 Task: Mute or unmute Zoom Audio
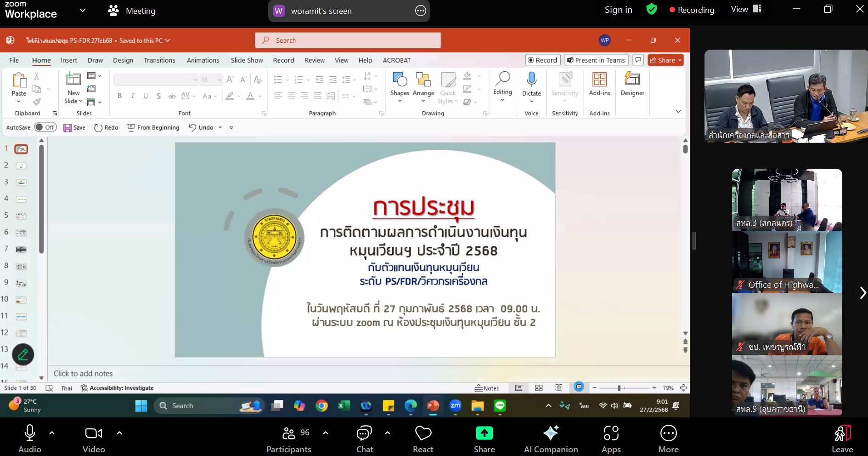tap(30, 439)
